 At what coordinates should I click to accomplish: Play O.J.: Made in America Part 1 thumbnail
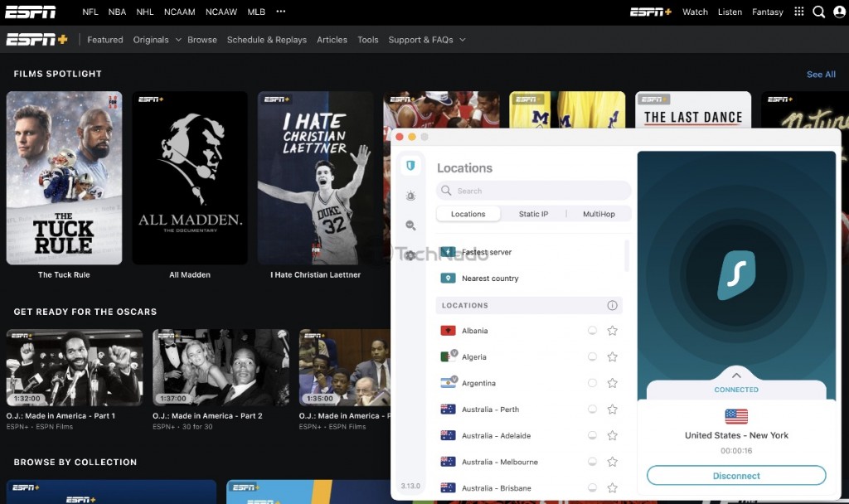75,367
